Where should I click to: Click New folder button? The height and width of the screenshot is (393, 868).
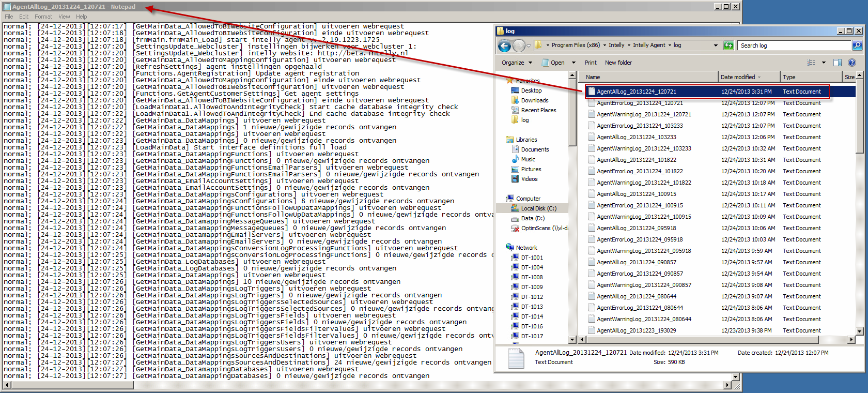[x=618, y=63]
